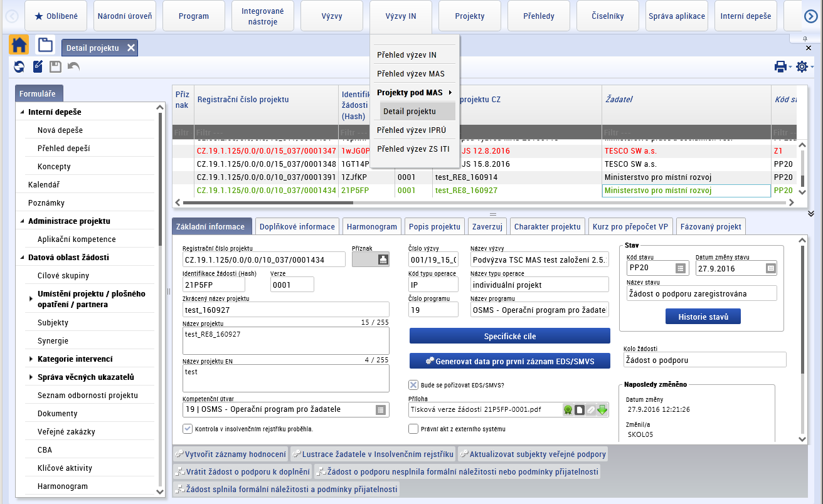The width and height of the screenshot is (823, 504).
Task: Click Vrátit žádost o podporu k doplnění
Action: [243, 471]
